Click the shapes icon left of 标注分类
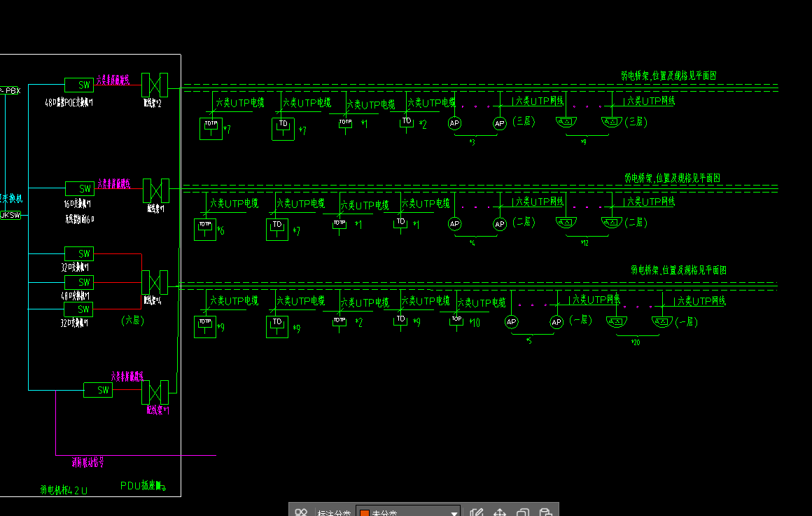Image resolution: width=812 pixels, height=516 pixels. pos(301,512)
